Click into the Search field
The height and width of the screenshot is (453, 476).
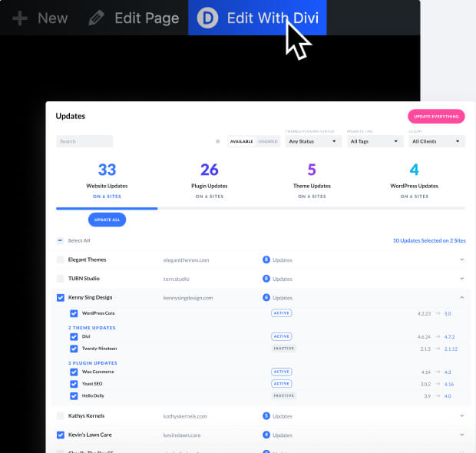click(84, 141)
